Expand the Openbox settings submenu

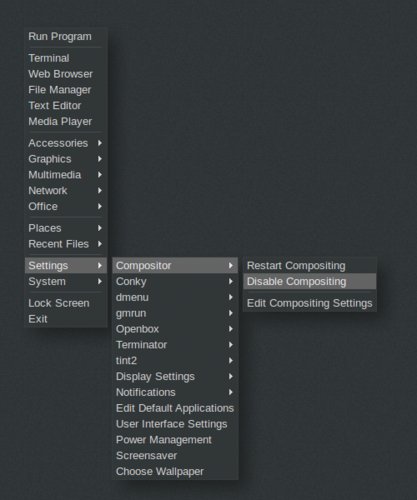pyautogui.click(x=175, y=329)
